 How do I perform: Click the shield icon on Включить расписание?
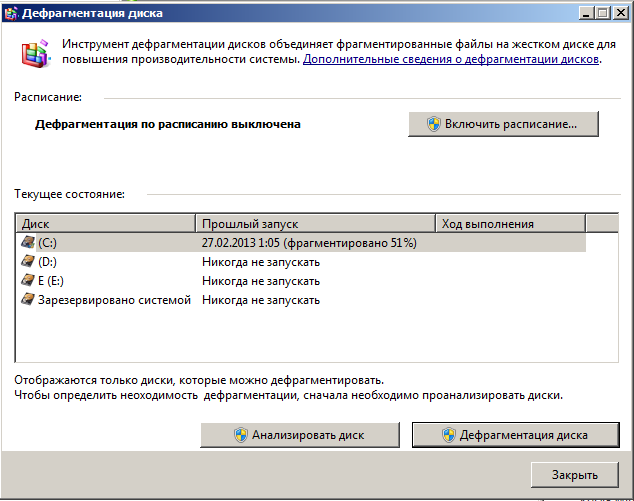[433, 124]
